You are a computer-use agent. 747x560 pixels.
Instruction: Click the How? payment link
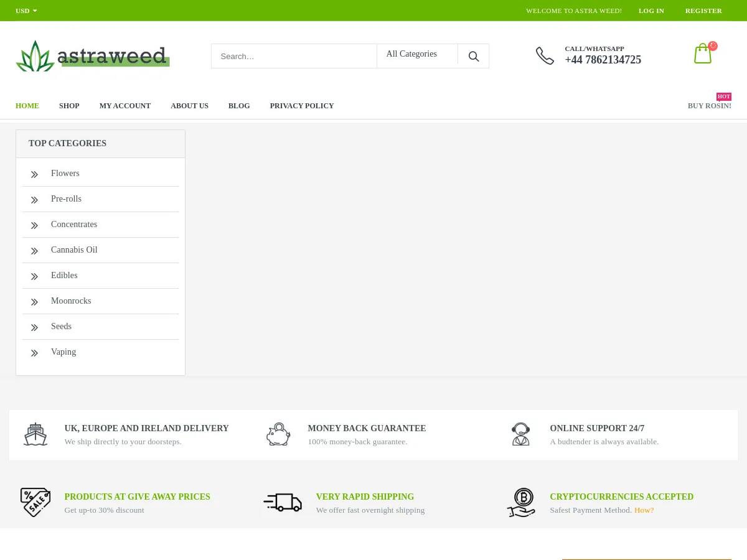pos(644,510)
